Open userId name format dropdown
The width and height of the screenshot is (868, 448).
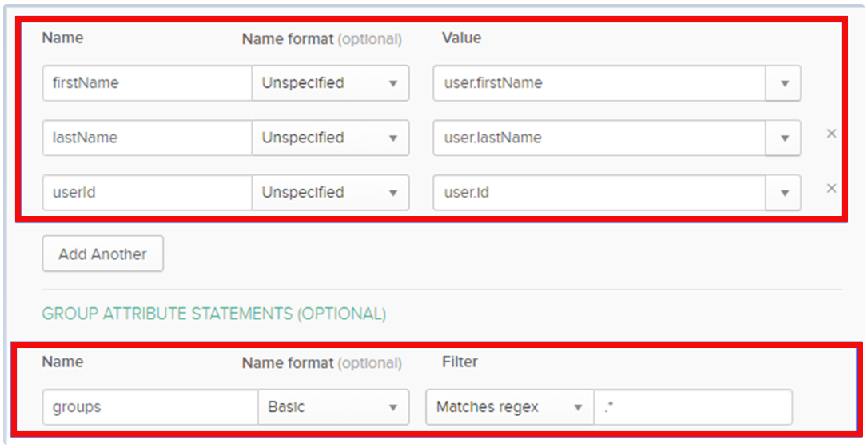(330, 193)
